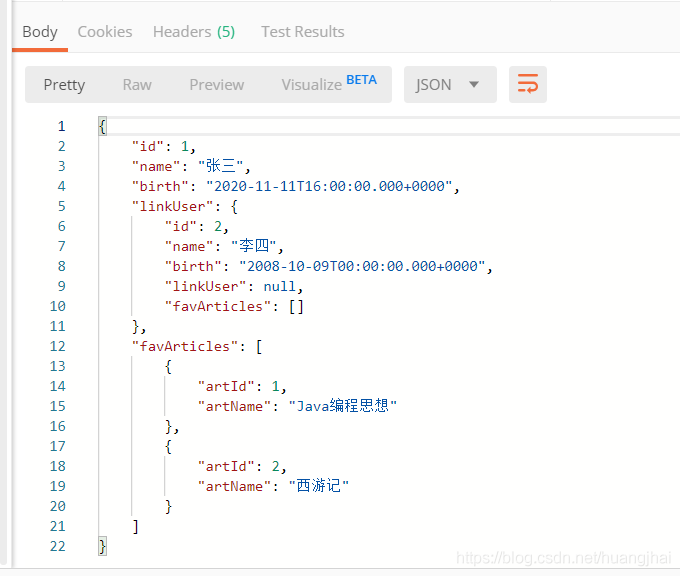Viewport: 680px width, 576px height.
Task: Click line number 12 in gutter
Action: pyautogui.click(x=57, y=346)
